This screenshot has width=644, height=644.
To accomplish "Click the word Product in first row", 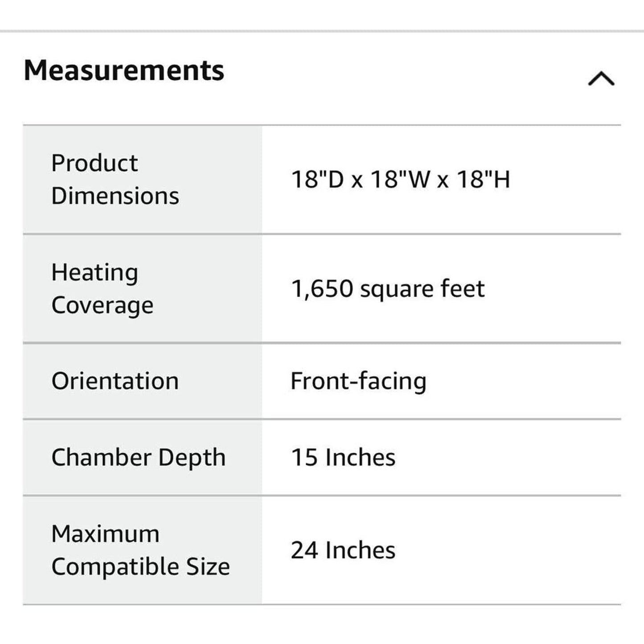I will (x=94, y=163).
